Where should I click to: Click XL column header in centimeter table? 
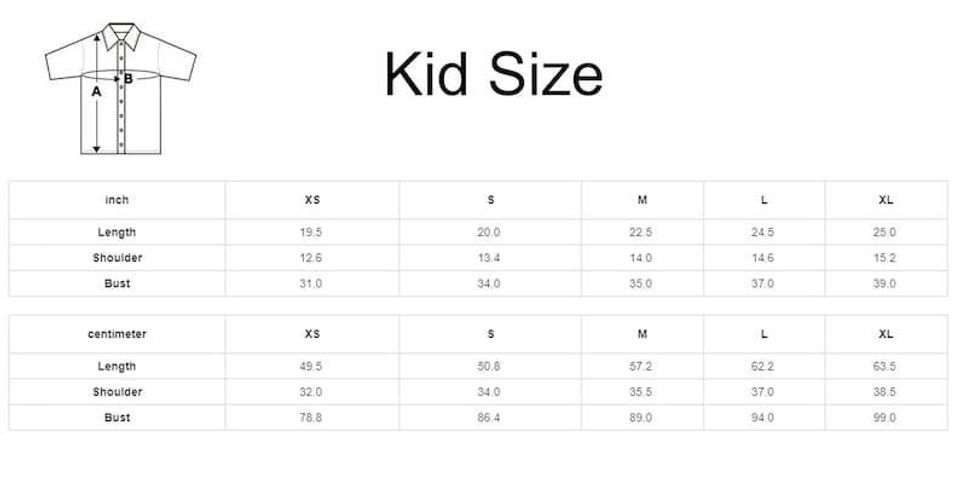tap(885, 334)
